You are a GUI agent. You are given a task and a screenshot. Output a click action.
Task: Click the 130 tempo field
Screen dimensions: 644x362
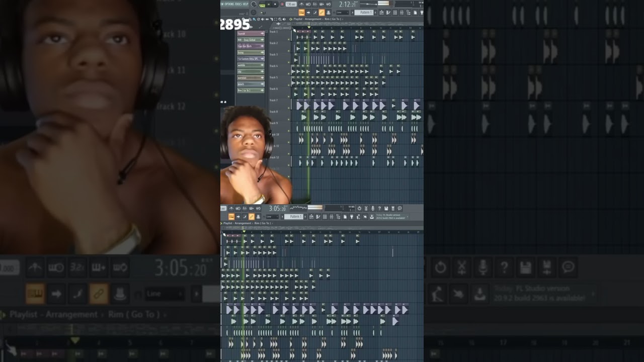291,4
